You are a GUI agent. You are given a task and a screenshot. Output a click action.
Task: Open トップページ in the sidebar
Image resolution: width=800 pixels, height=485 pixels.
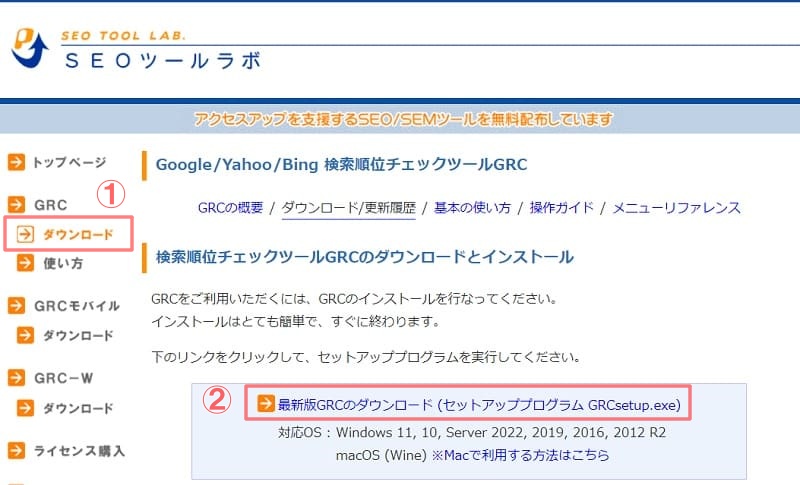(69, 162)
